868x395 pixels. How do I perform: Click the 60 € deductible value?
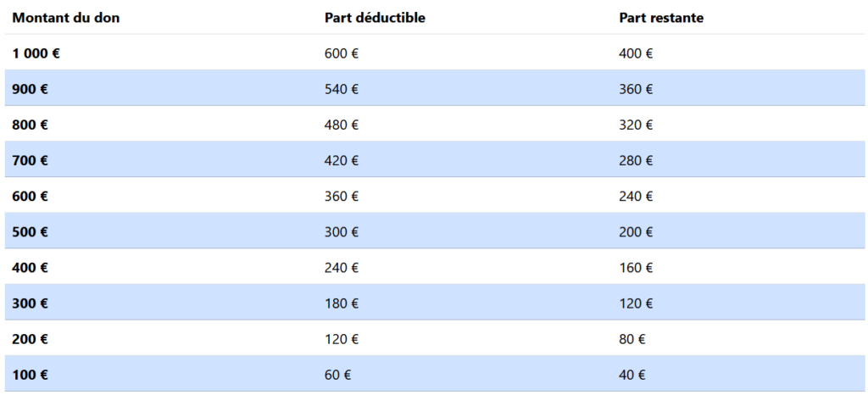pyautogui.click(x=338, y=374)
